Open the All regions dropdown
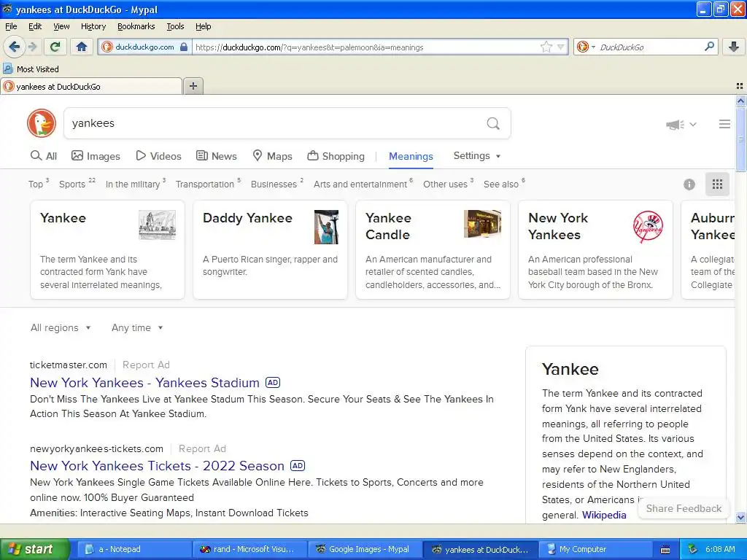The image size is (747, 560). (61, 327)
